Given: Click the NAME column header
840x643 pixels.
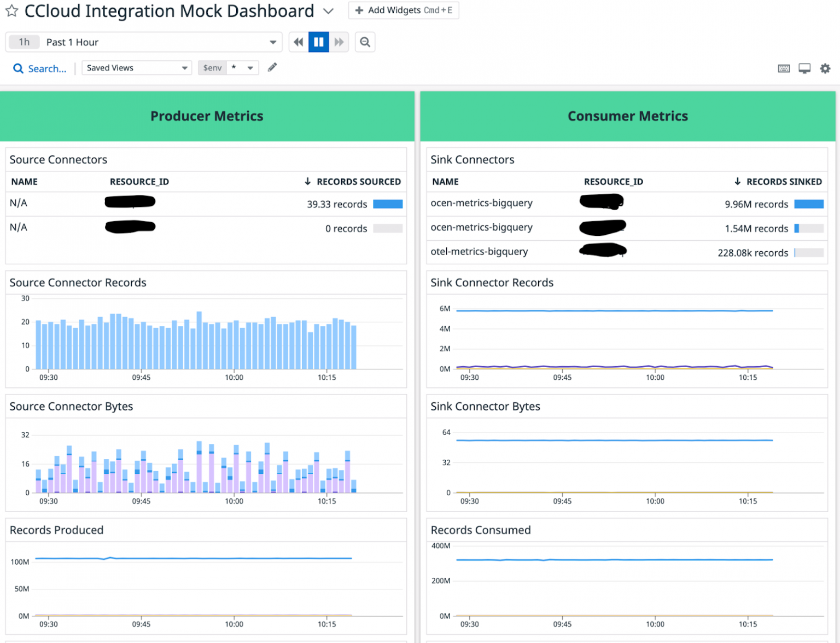Looking at the screenshot, I should click(25, 181).
